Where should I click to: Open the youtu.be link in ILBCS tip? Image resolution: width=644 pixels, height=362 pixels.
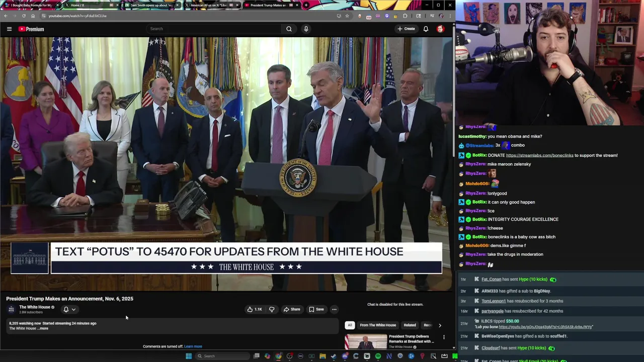[x=545, y=327]
